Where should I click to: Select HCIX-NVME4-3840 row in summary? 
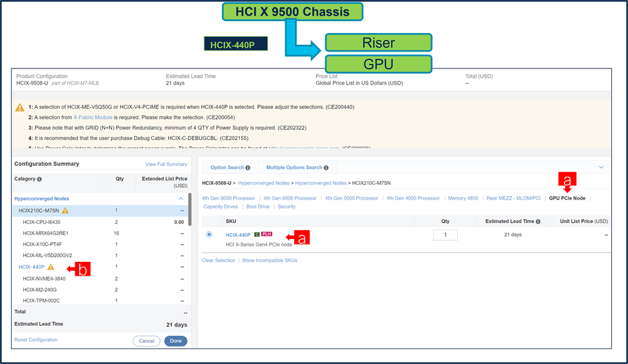100,279
